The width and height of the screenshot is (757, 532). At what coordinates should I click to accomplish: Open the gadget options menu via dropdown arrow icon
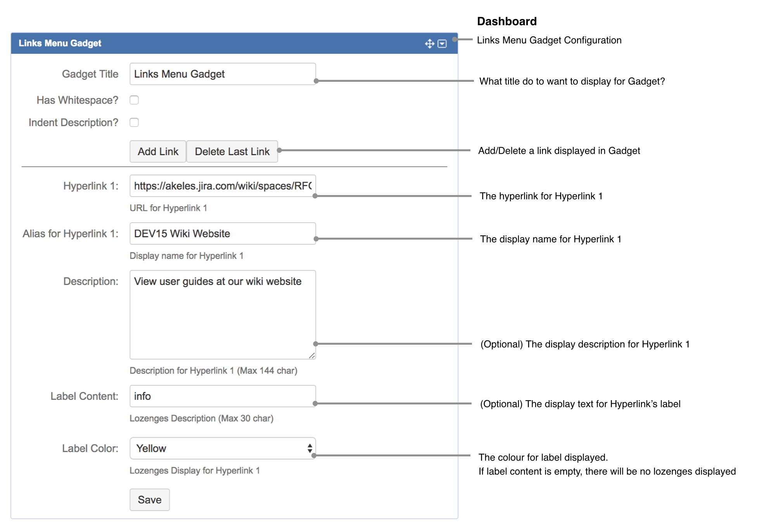click(x=442, y=43)
